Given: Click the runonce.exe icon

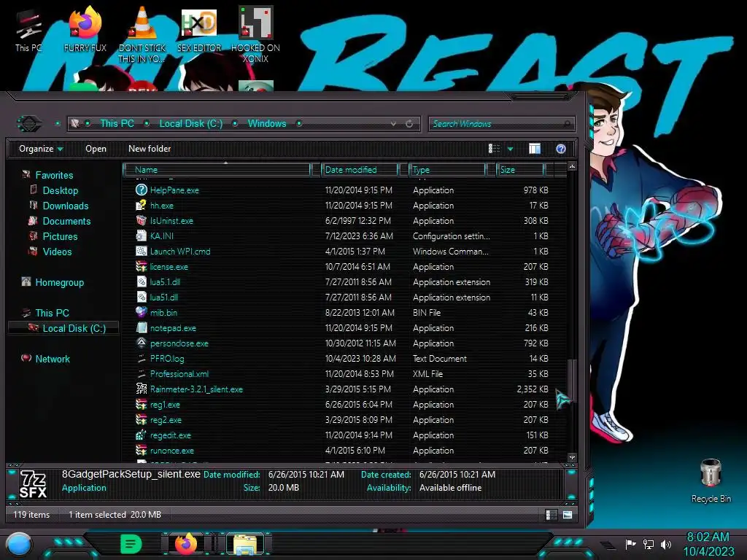Looking at the screenshot, I should click(x=141, y=450).
